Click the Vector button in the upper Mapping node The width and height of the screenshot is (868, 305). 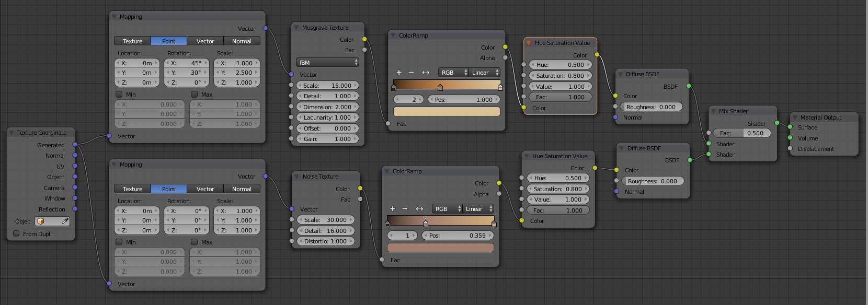[x=205, y=41]
